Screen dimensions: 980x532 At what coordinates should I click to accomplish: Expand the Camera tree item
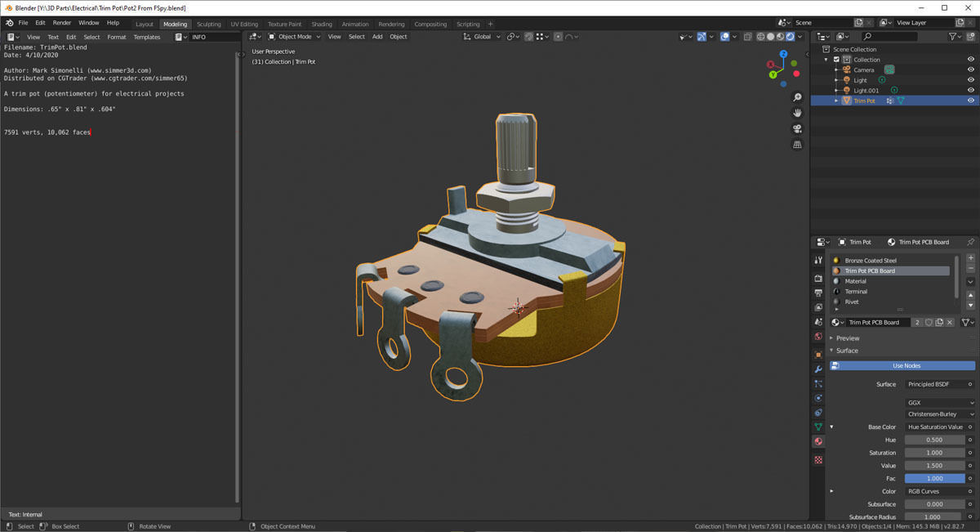coord(836,70)
